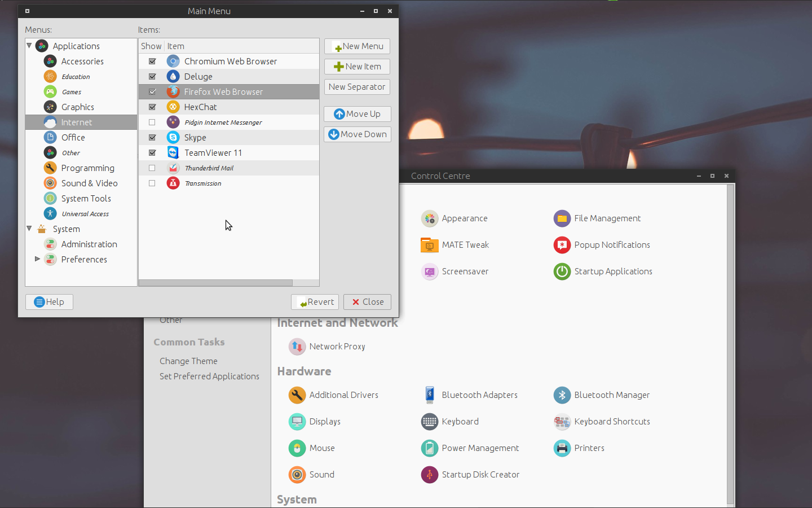This screenshot has height=508, width=812.
Task: Open Network Proxy icon in Control Centre
Action: click(297, 347)
